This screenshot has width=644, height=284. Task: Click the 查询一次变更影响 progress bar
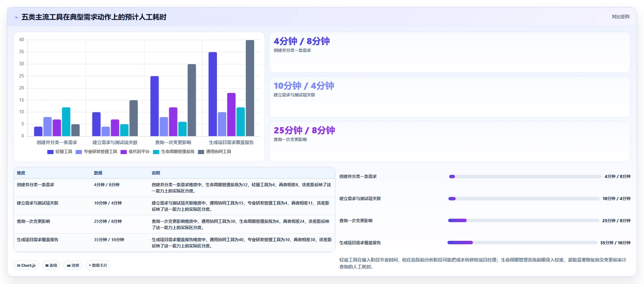pyautogui.click(x=524, y=220)
